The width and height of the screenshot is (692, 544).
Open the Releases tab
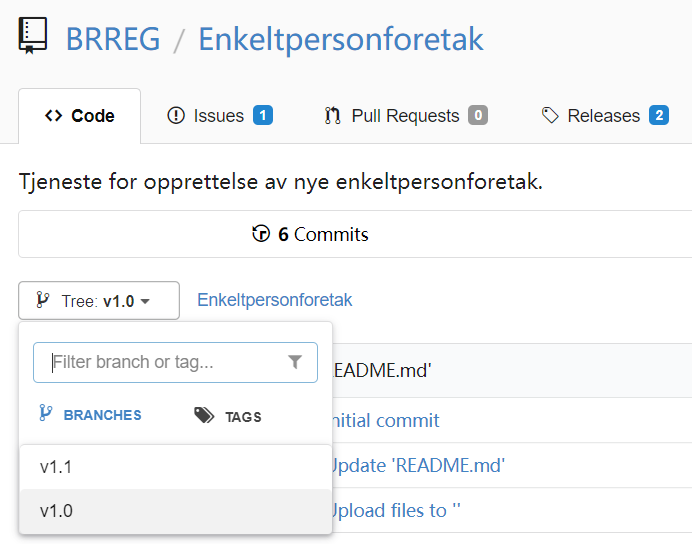[x=605, y=116]
